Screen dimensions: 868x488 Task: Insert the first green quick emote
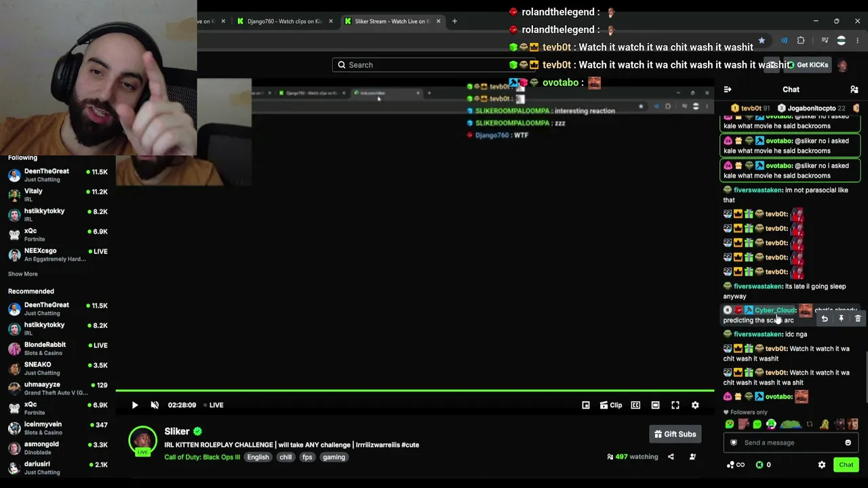(730, 424)
